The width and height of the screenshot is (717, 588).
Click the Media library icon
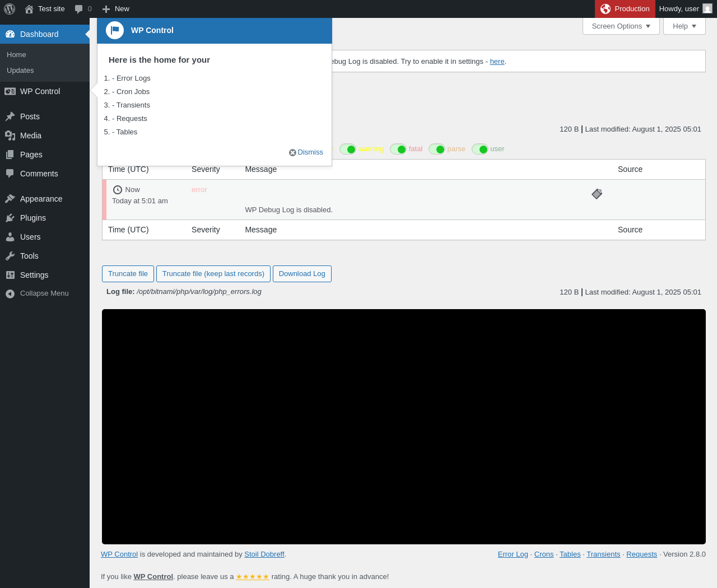[x=10, y=136]
